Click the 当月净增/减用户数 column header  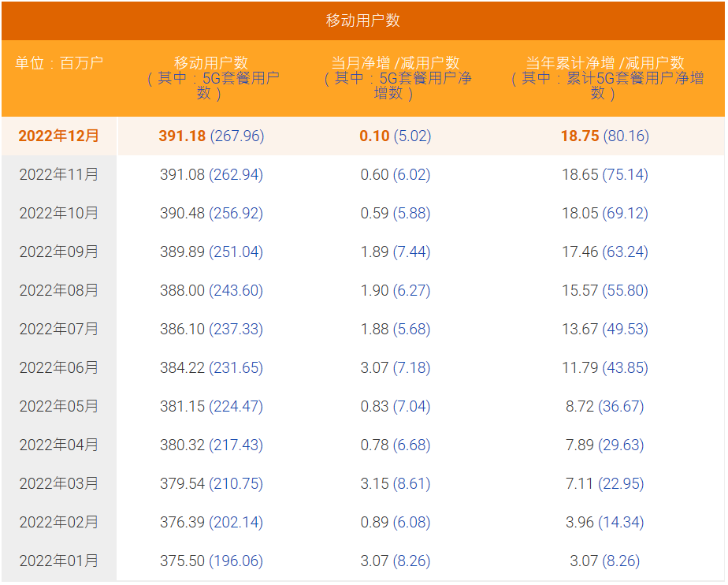click(396, 77)
